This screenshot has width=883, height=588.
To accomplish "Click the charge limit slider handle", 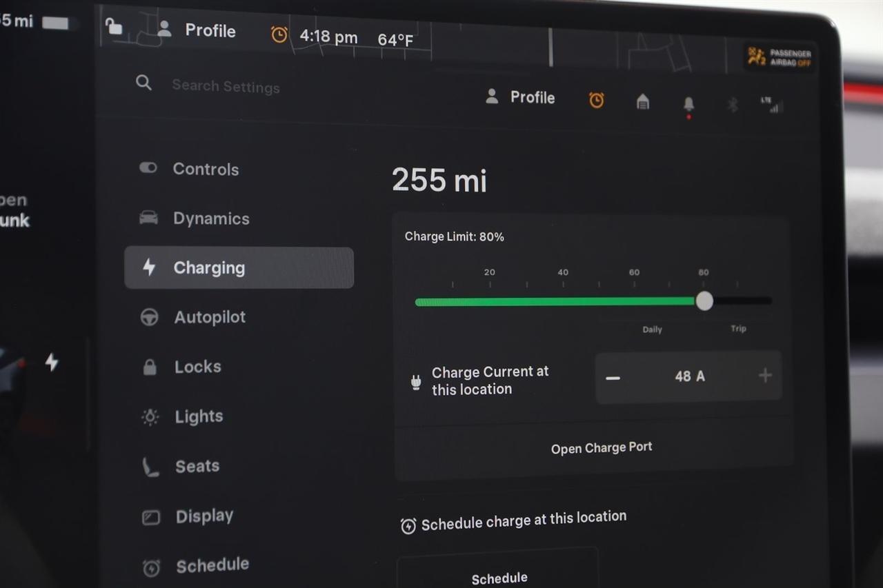I will [x=704, y=301].
